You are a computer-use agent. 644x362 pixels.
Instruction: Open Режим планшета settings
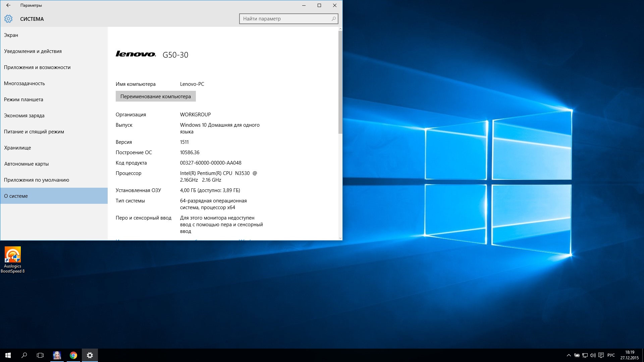tap(54, 100)
